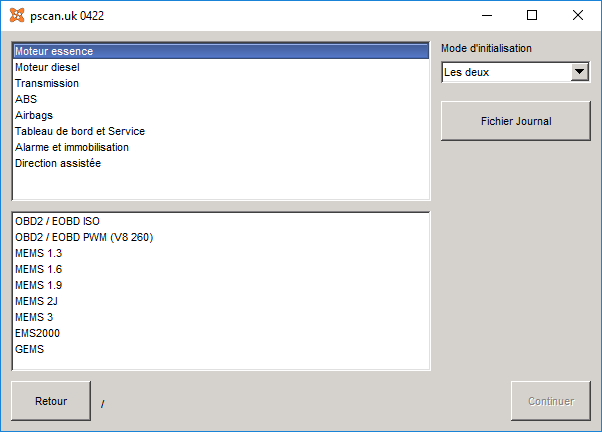Choose OBD2 / EOBD PWM (V8 260)

coord(221,237)
